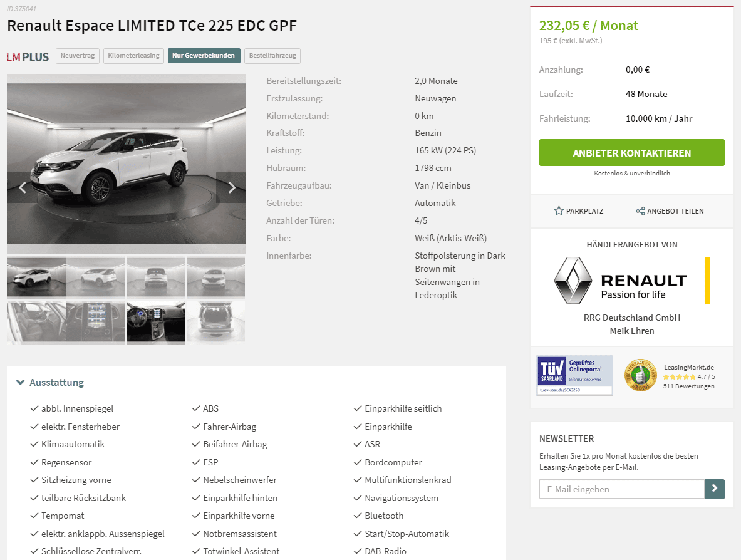Open the eKomi feedback rating badge
Image resolution: width=741 pixels, height=560 pixels.
click(x=640, y=375)
